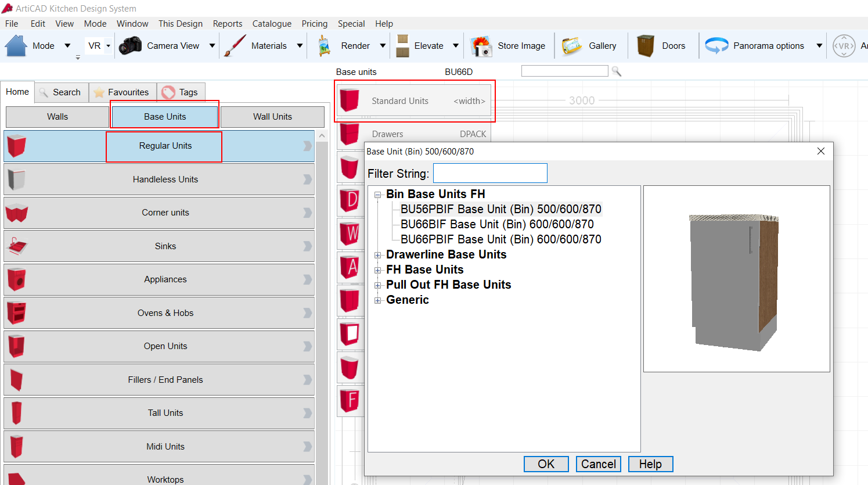Open the Catalogue menu
Screen dimensions: 868x485
272,24
